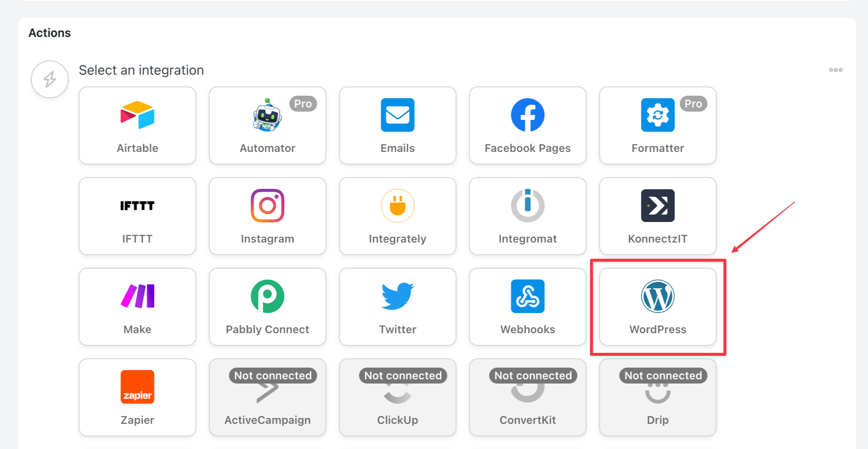The width and height of the screenshot is (868, 449).
Task: Choose the WordPress integration
Action: (658, 307)
